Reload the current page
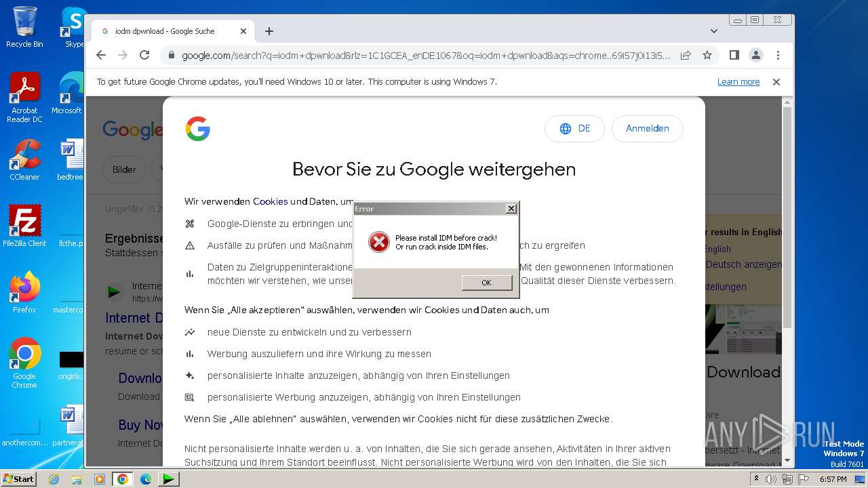This screenshot has width=868, height=488. click(x=144, y=55)
